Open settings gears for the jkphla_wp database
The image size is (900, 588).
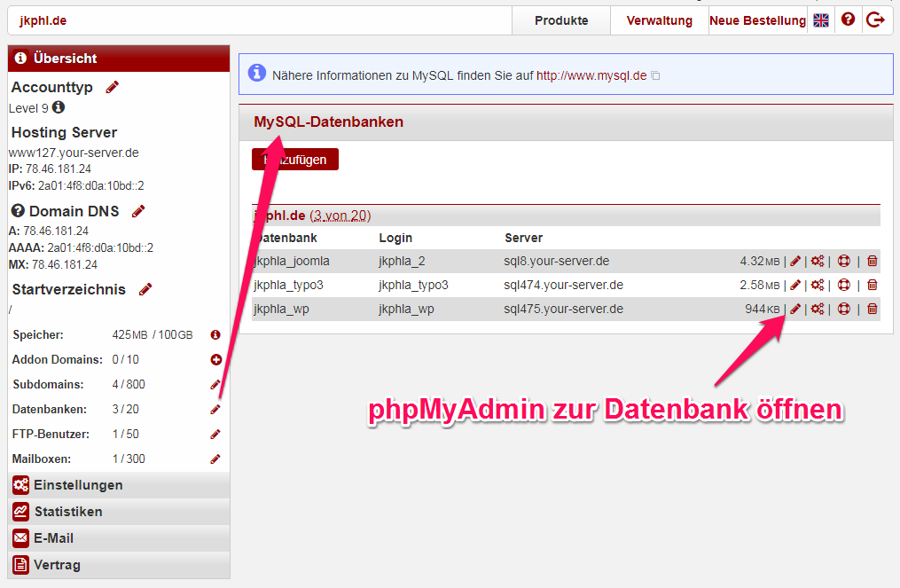(x=817, y=309)
